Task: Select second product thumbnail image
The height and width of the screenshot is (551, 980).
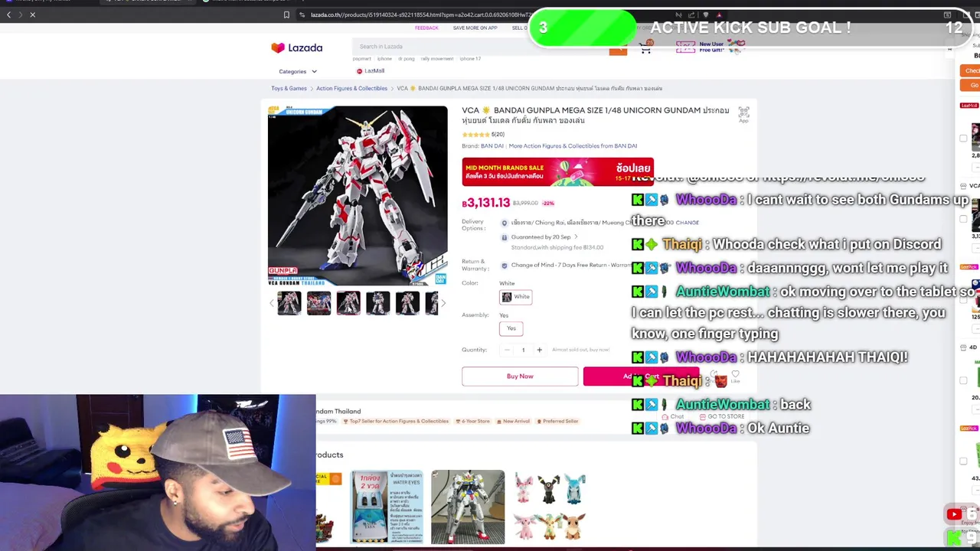Action: tap(318, 303)
